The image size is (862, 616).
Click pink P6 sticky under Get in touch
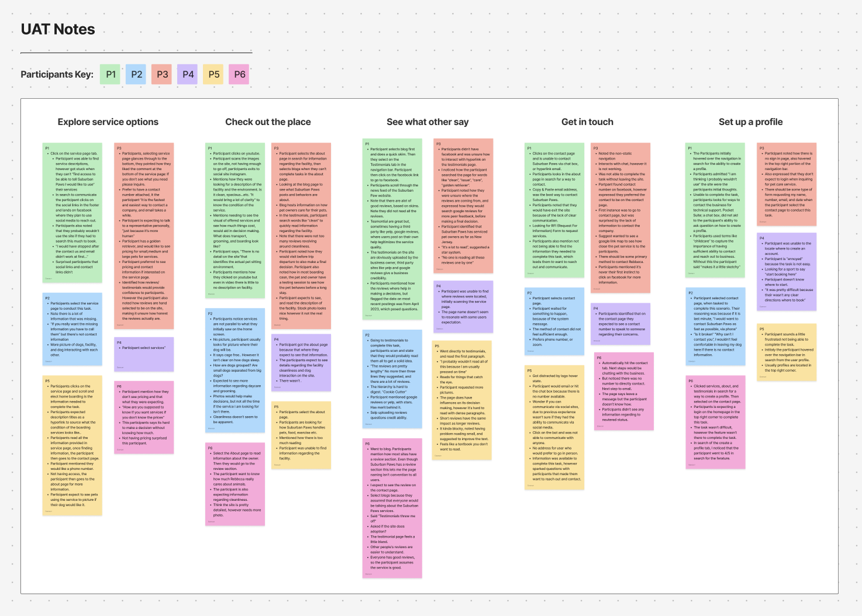click(x=624, y=391)
